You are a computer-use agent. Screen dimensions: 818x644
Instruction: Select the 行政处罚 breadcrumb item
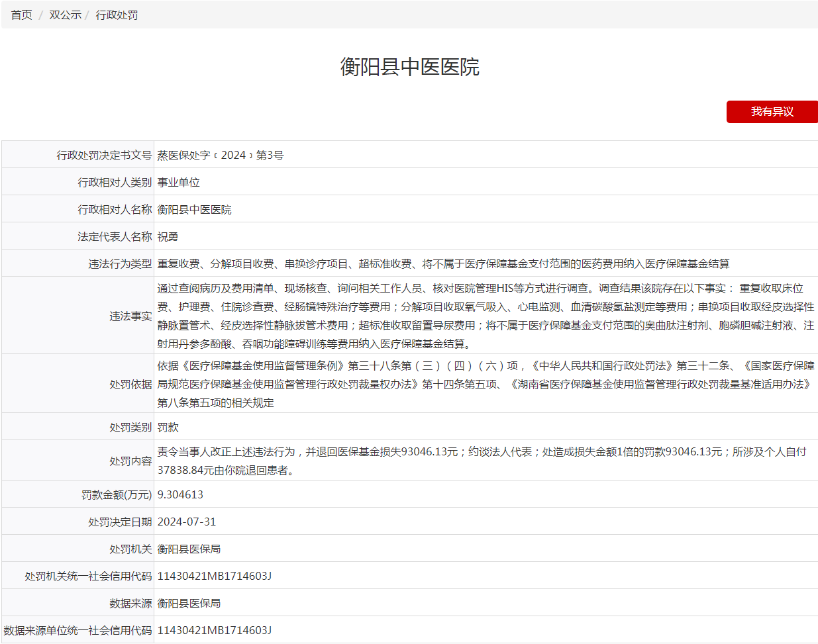pos(117,15)
